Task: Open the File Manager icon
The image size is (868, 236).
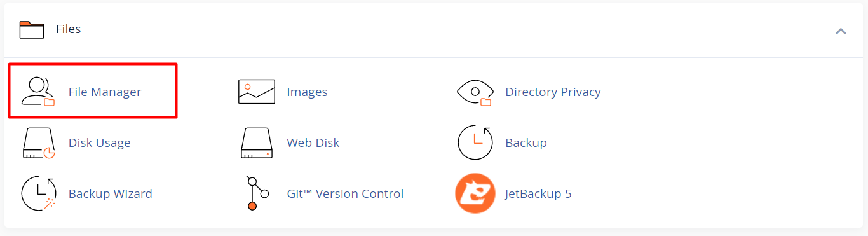Action: 38,92
